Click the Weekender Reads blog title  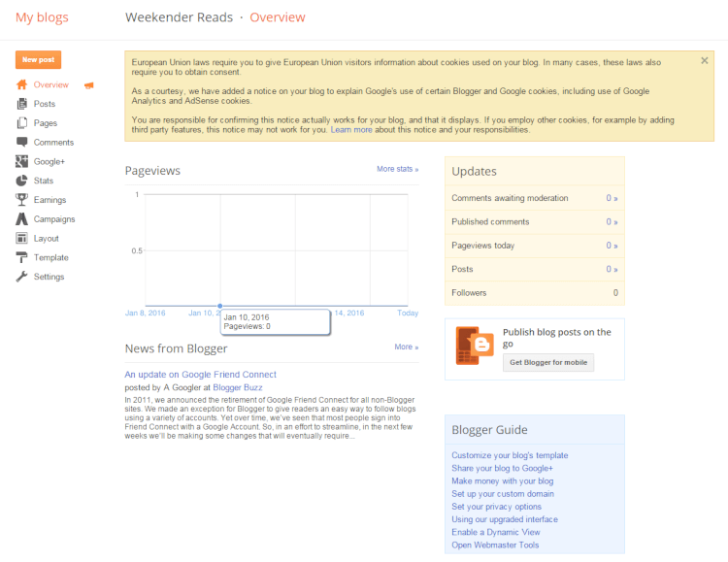tap(179, 17)
